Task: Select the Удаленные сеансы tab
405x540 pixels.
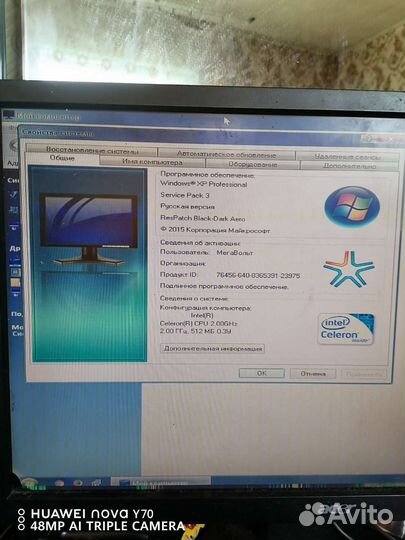Action: 347,157
